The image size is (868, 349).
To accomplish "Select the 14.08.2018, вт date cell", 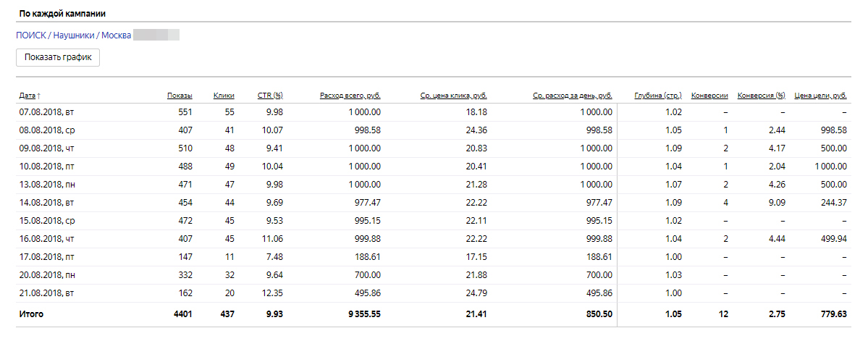I will pos(46,202).
